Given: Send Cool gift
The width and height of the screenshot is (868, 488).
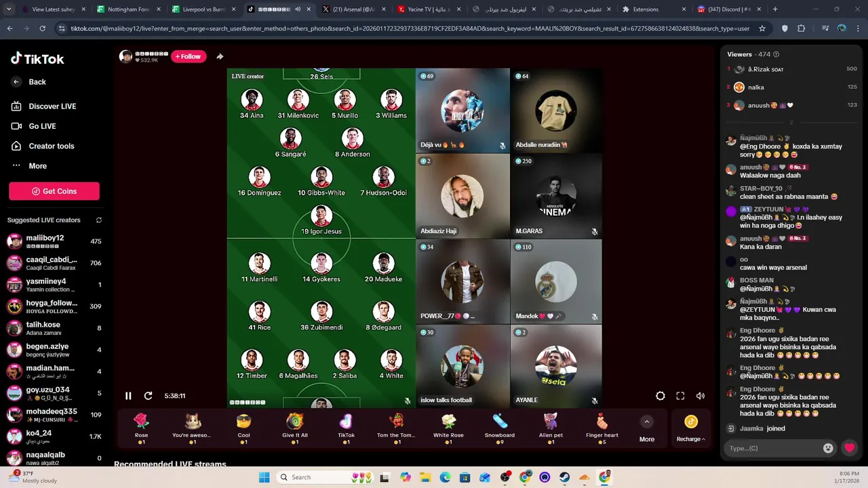Looking at the screenshot, I should (x=243, y=428).
